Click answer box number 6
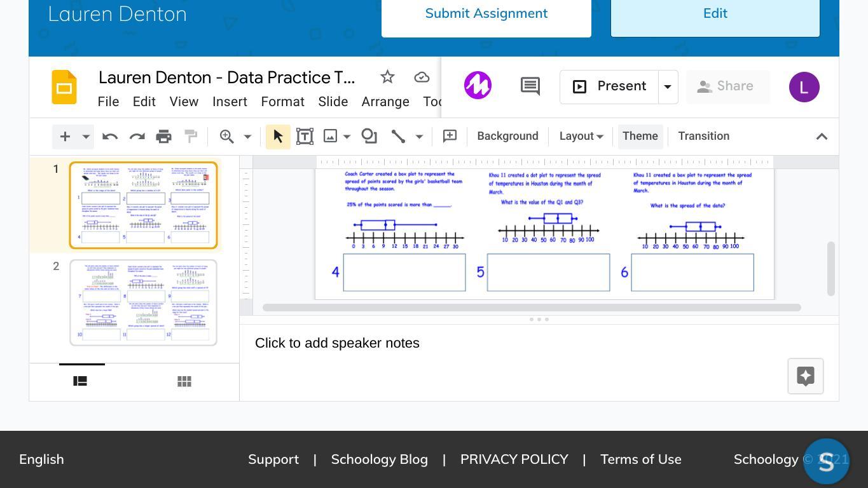The image size is (868, 488). click(692, 273)
